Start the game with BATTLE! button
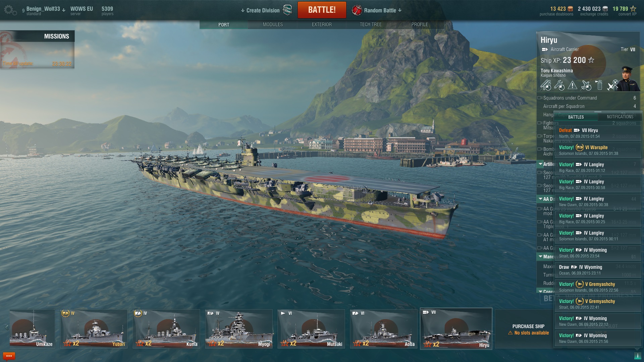The width and height of the screenshot is (644, 362). pos(322,10)
